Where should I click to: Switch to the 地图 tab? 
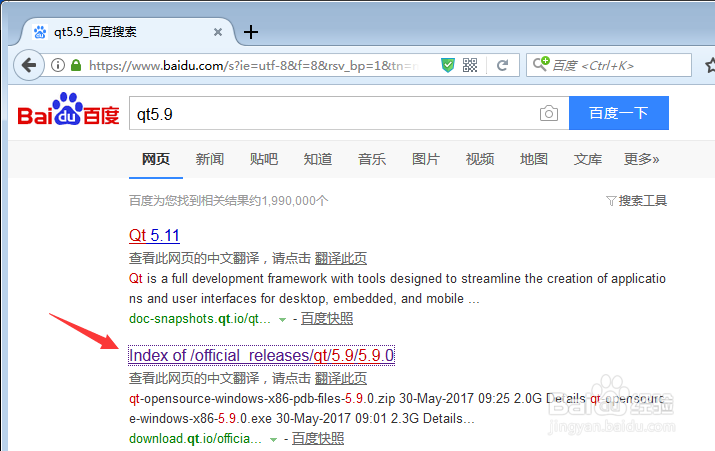coord(534,159)
